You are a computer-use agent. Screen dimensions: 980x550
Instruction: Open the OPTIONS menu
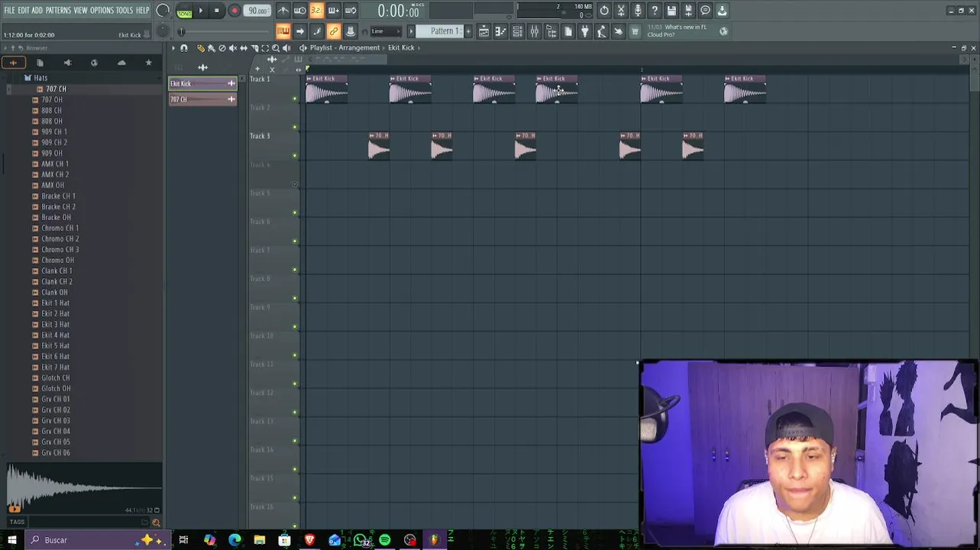click(x=102, y=10)
